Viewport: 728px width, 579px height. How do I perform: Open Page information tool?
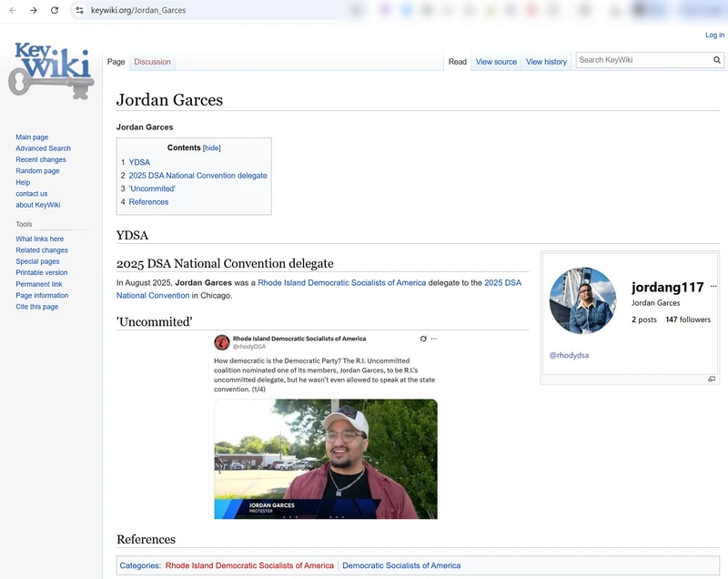pos(42,295)
